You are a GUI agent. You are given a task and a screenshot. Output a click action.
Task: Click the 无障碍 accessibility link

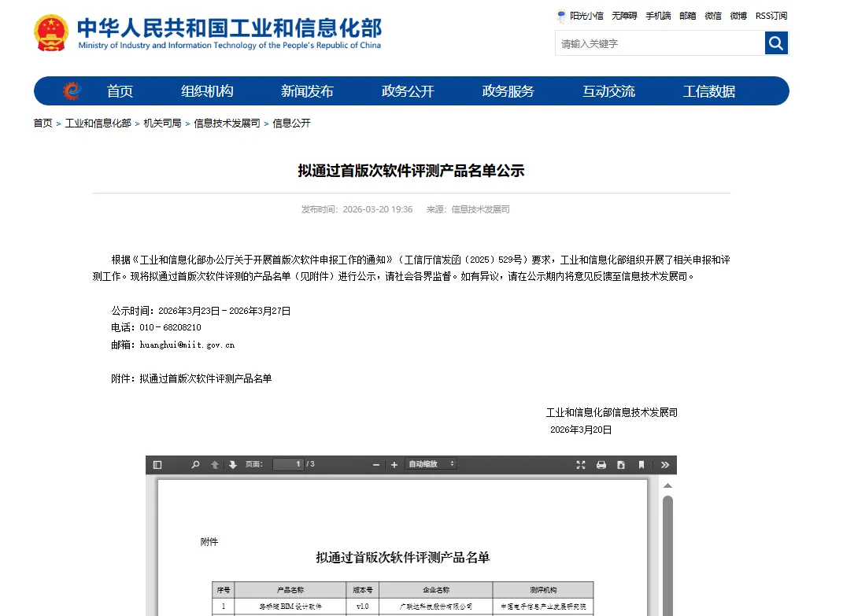(624, 16)
